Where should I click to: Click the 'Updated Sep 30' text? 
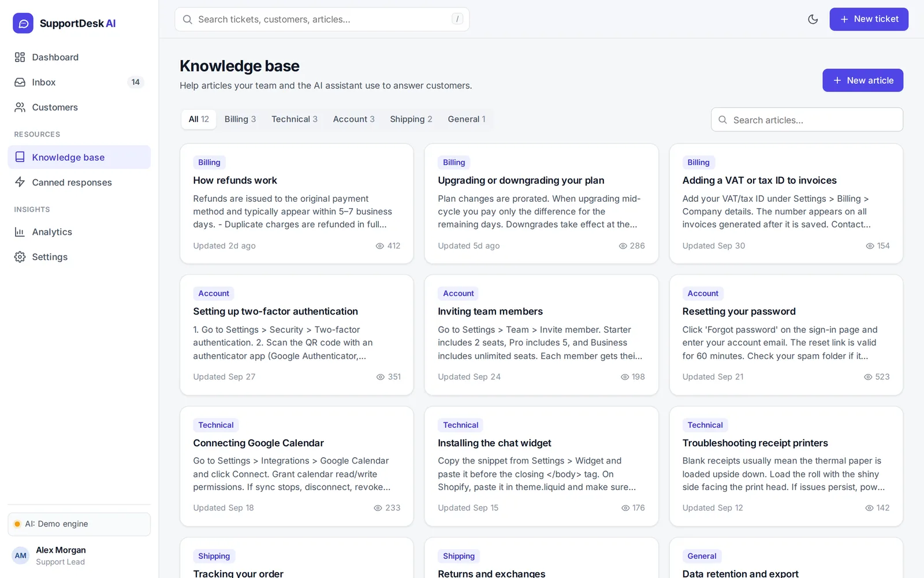tap(714, 246)
